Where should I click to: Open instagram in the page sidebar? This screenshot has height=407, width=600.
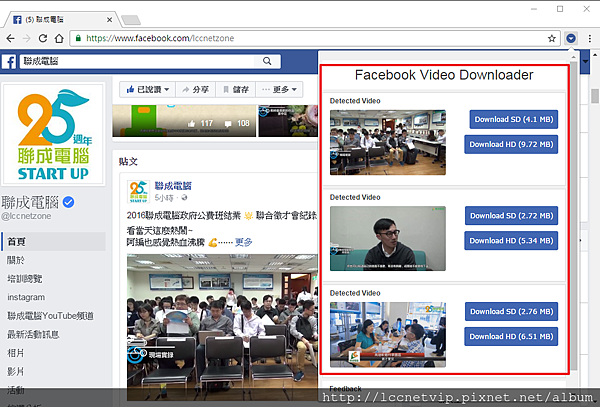[26, 297]
